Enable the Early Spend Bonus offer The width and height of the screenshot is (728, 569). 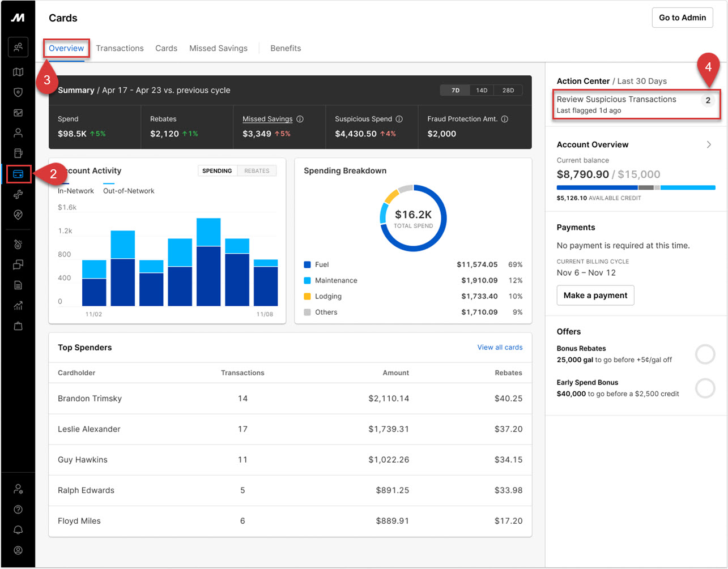[705, 388]
